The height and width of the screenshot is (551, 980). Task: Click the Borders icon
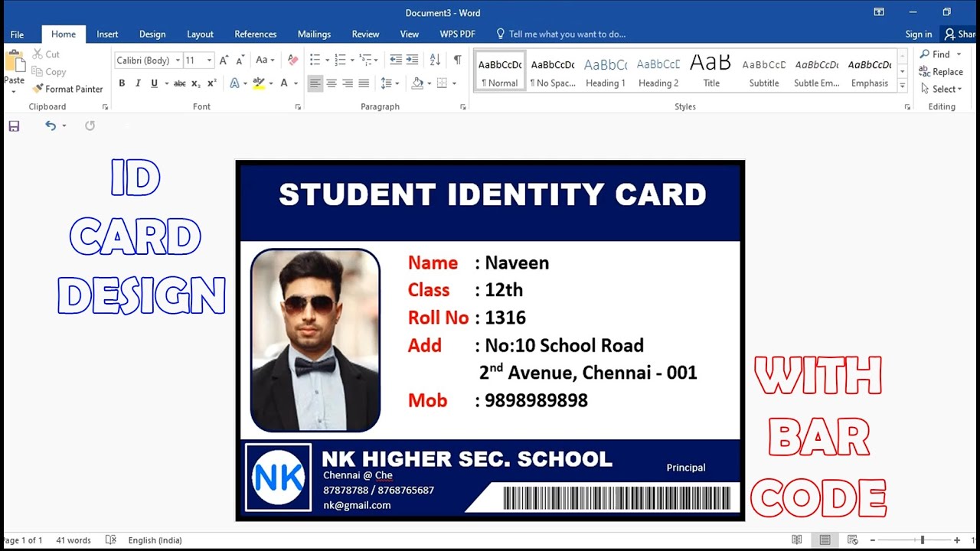[x=442, y=83]
